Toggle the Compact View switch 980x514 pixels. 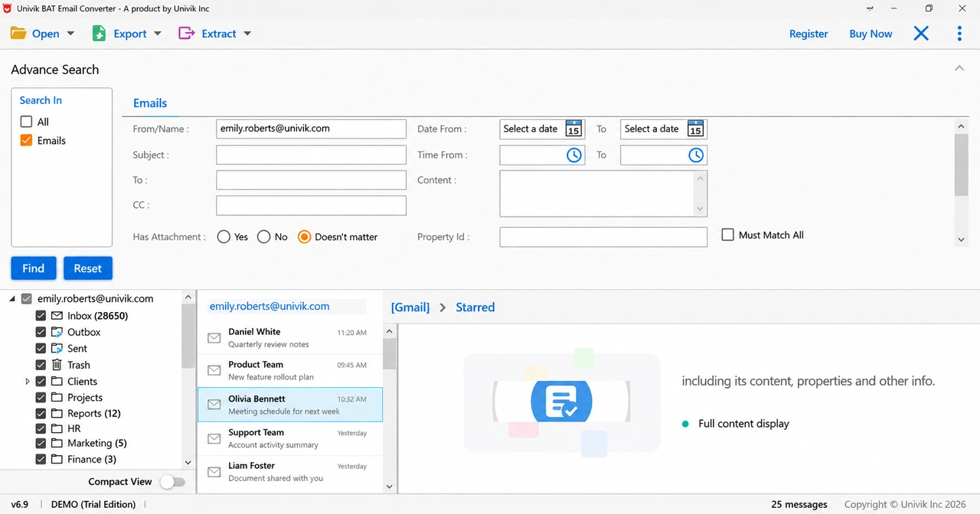(x=172, y=482)
